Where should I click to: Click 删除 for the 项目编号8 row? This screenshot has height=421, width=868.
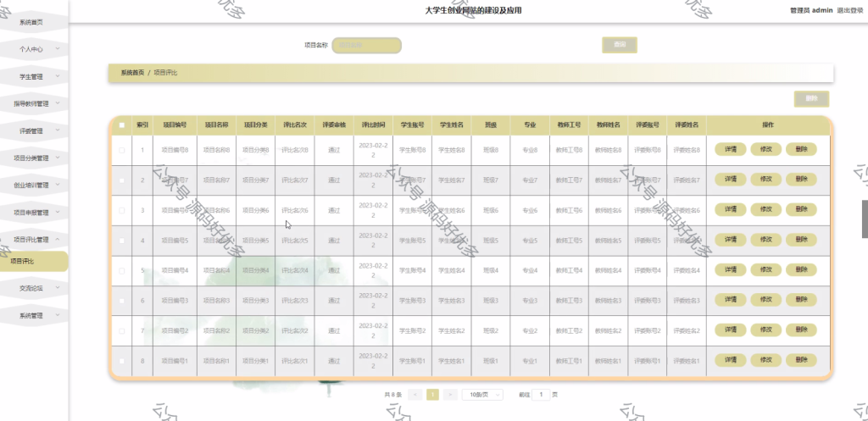tap(801, 149)
